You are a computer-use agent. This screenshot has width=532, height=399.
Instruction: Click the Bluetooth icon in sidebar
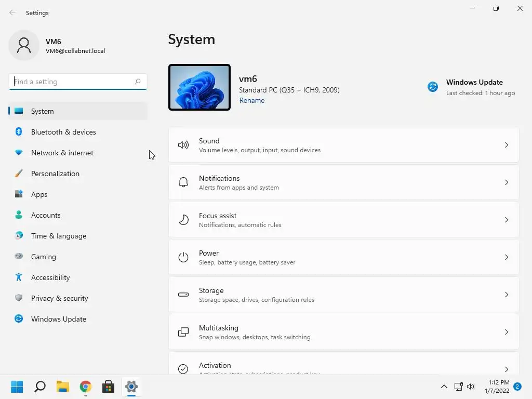click(19, 131)
